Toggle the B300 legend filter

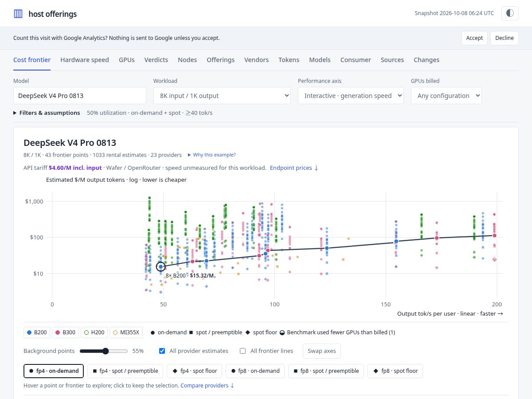[x=66, y=332]
